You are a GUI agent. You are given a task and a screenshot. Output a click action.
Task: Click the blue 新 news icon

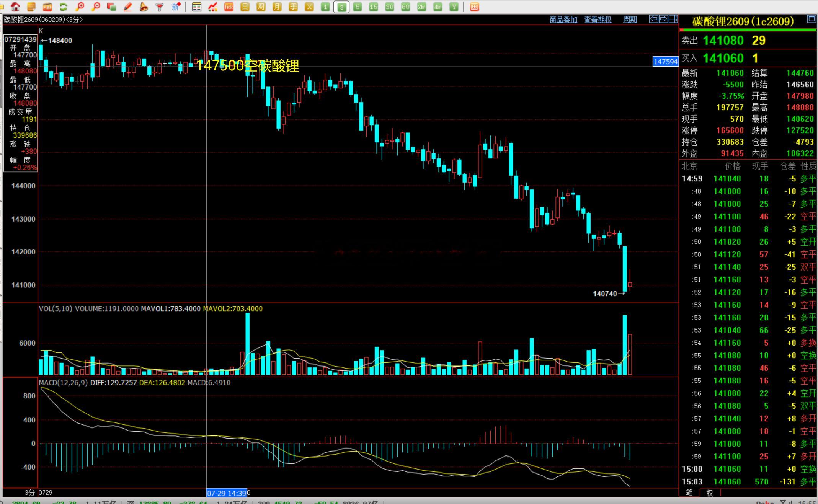pyautogui.click(x=176, y=7)
